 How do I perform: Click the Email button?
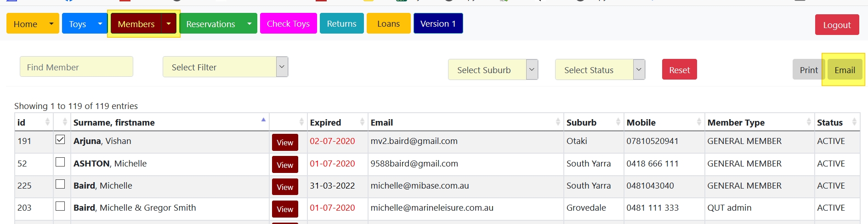click(845, 70)
